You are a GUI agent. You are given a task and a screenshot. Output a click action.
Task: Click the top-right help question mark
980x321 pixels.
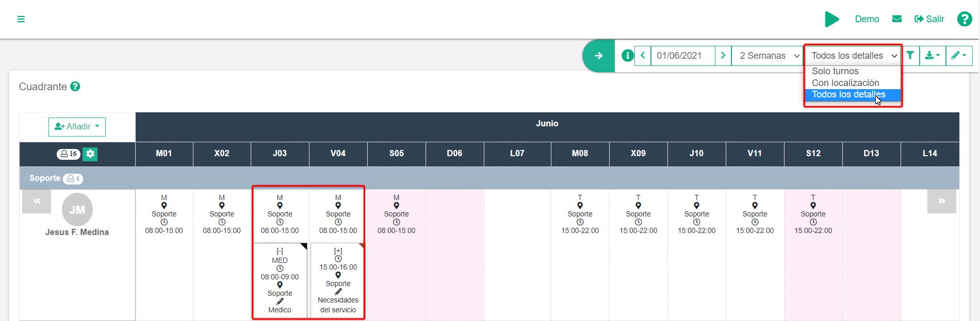pos(964,19)
